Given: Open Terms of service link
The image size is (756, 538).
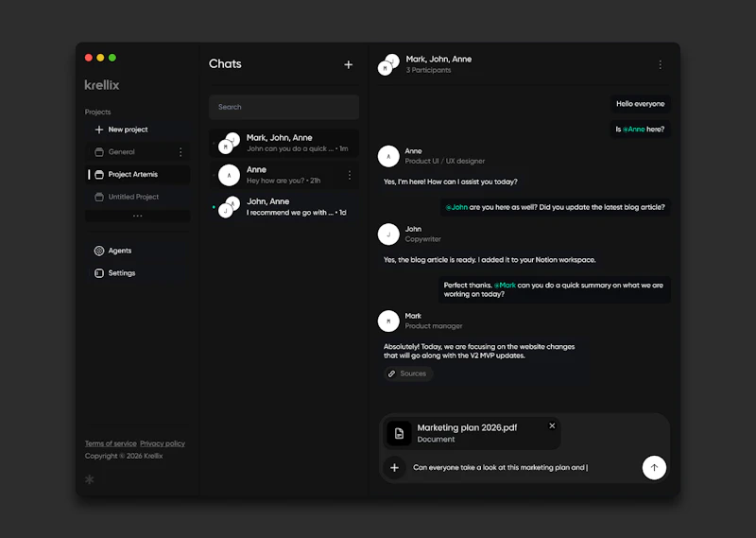Looking at the screenshot, I should (x=111, y=443).
